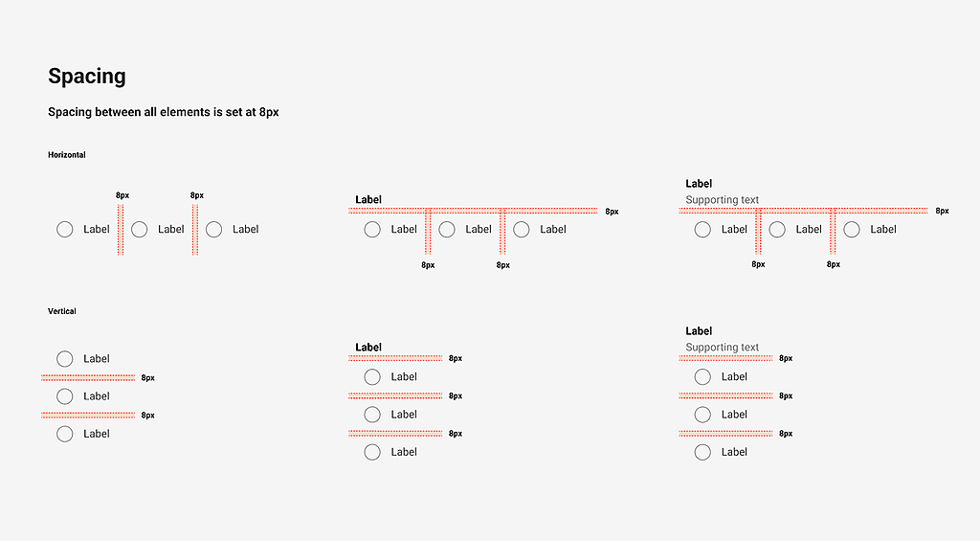This screenshot has height=541, width=980.
Task: Select top radio in unlabeled vertical group
Action: point(65,359)
